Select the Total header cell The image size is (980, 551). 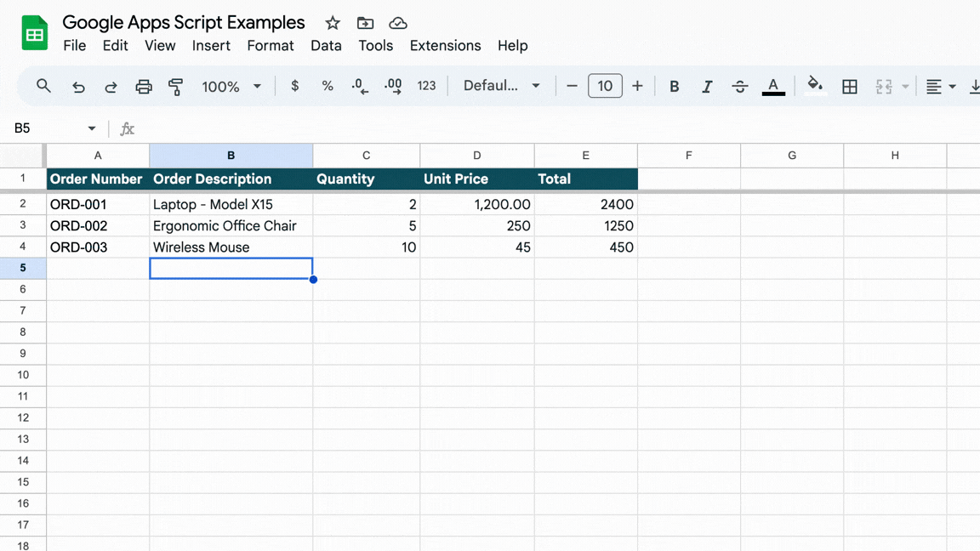pyautogui.click(x=585, y=179)
